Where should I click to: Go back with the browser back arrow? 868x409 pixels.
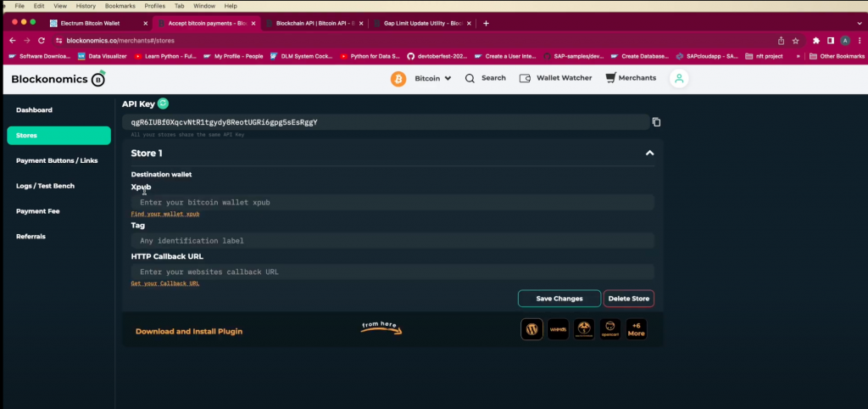coord(13,41)
